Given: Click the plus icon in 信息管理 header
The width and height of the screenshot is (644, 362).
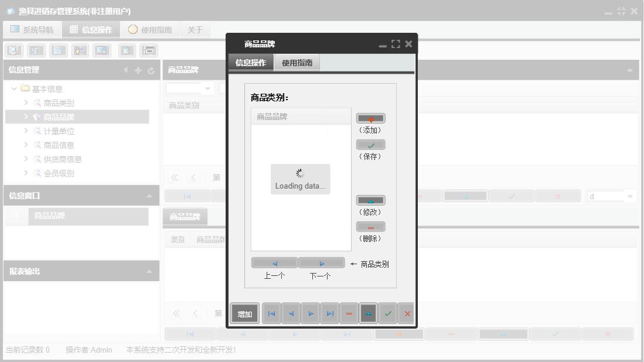Looking at the screenshot, I should pyautogui.click(x=138, y=71).
